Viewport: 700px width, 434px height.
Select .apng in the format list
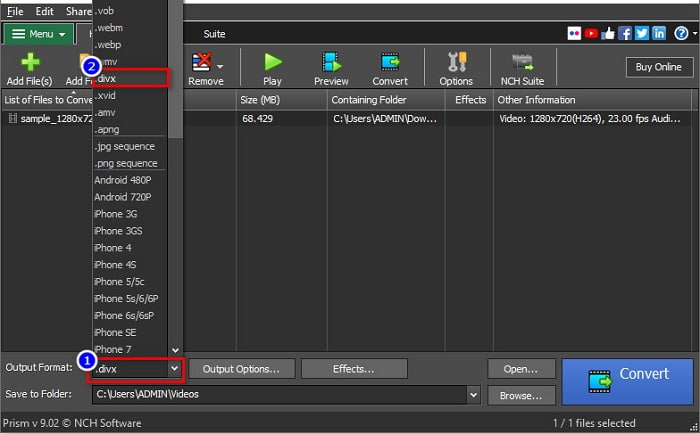[x=130, y=129]
